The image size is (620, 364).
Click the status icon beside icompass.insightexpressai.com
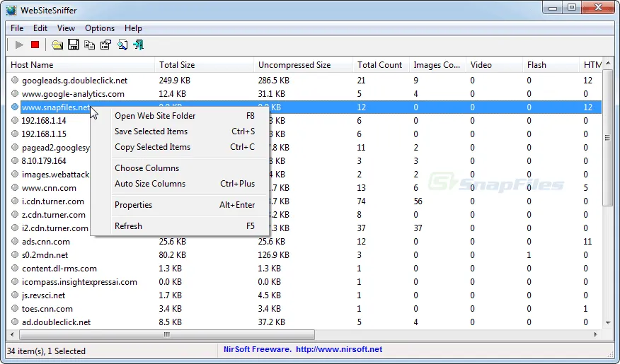point(15,281)
